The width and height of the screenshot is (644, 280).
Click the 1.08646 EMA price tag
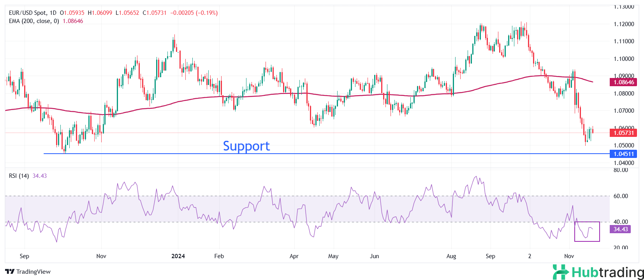pyautogui.click(x=624, y=82)
